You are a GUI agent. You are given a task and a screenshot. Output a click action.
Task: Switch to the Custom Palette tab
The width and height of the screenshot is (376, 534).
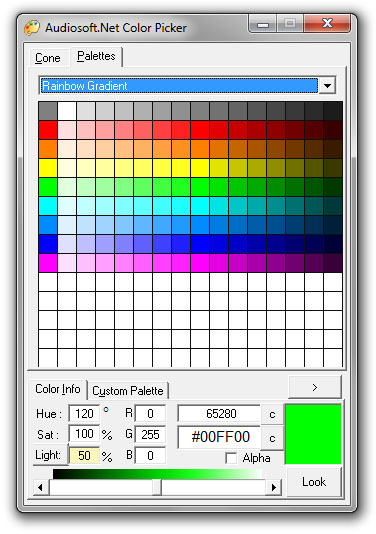pos(128,391)
